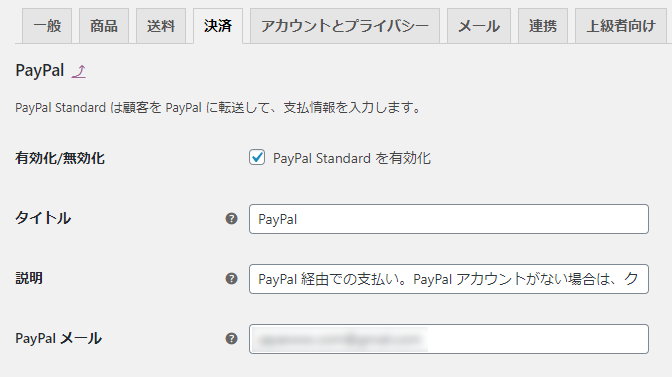The image size is (672, 377).
Task: Click the PayPal メール email input field
Action: click(449, 339)
